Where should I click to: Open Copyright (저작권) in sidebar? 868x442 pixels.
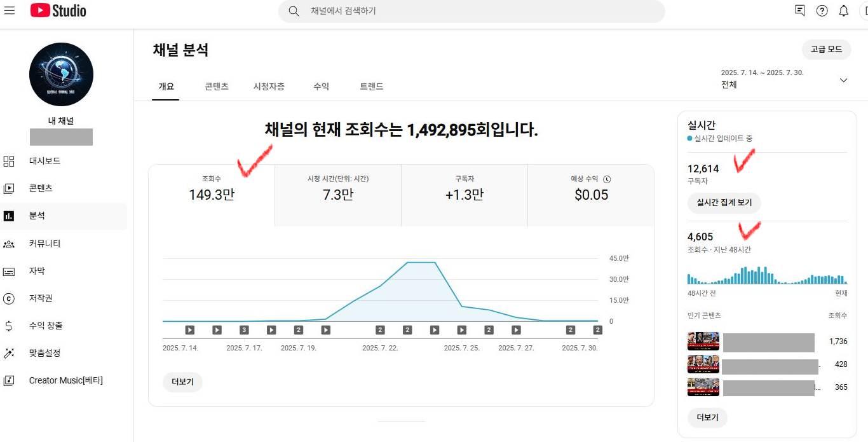coord(41,298)
